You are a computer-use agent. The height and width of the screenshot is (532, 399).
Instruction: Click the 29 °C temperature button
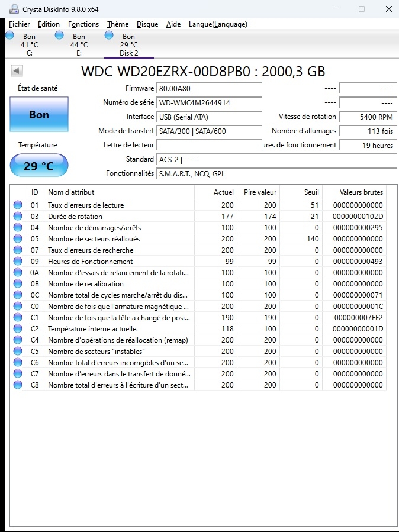click(x=39, y=166)
